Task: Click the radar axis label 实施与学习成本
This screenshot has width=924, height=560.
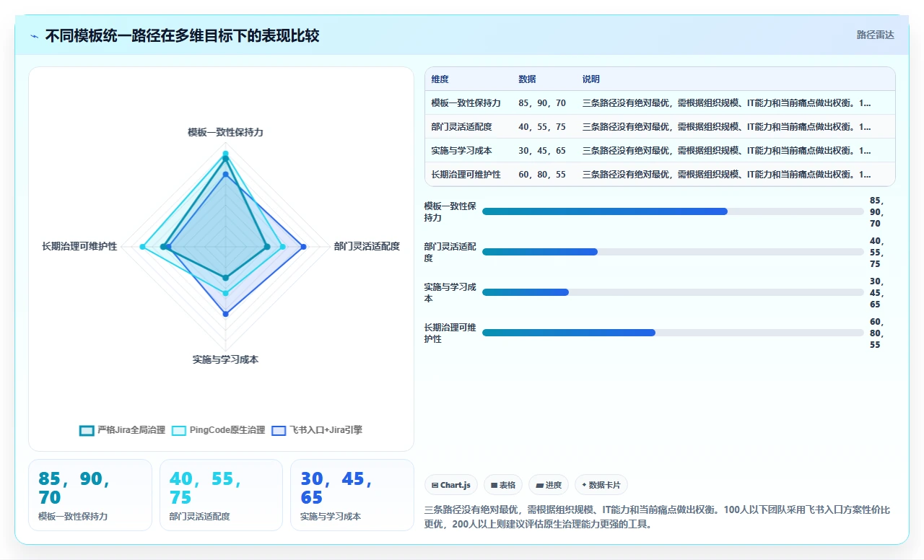Action: pos(225,359)
